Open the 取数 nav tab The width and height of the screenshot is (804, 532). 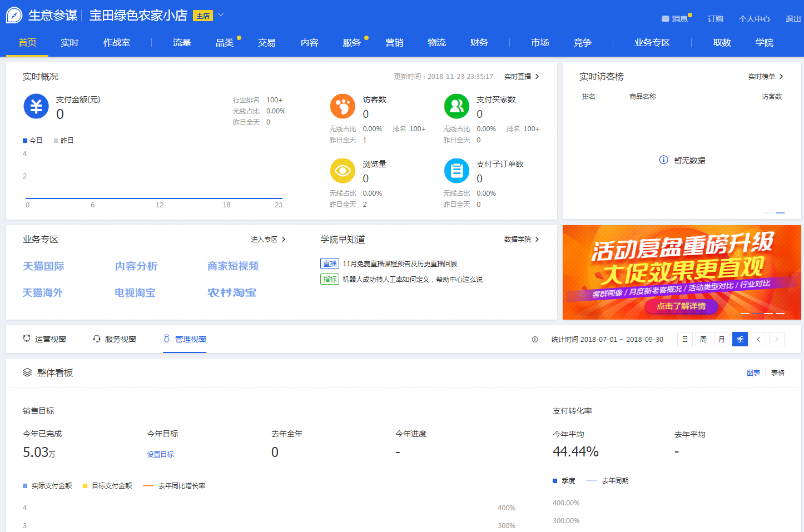click(x=722, y=43)
